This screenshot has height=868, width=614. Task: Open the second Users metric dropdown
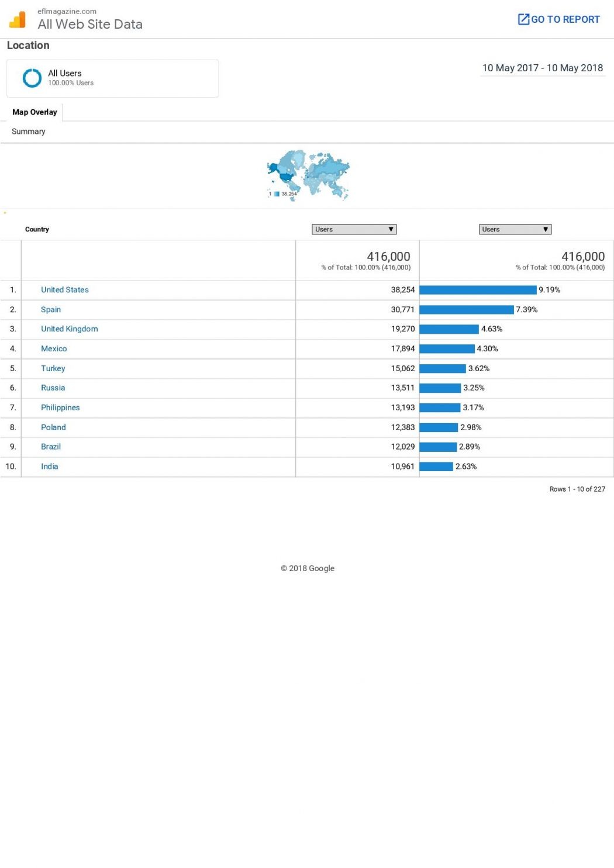tap(515, 229)
